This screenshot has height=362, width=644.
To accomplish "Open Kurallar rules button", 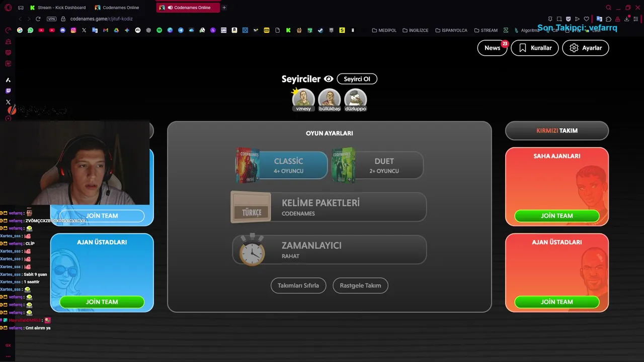I will [535, 48].
